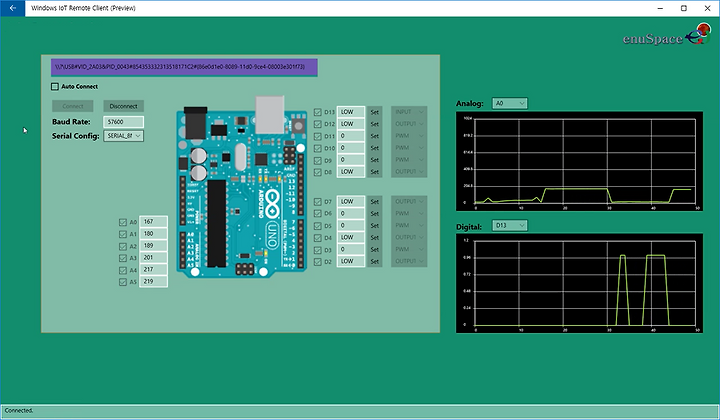Click the Digital signal chart
Viewport: 720px width, 420px height.
pyautogui.click(x=579, y=283)
